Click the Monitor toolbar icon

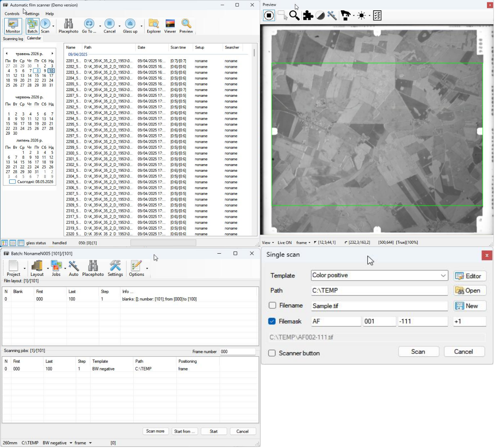[13, 26]
